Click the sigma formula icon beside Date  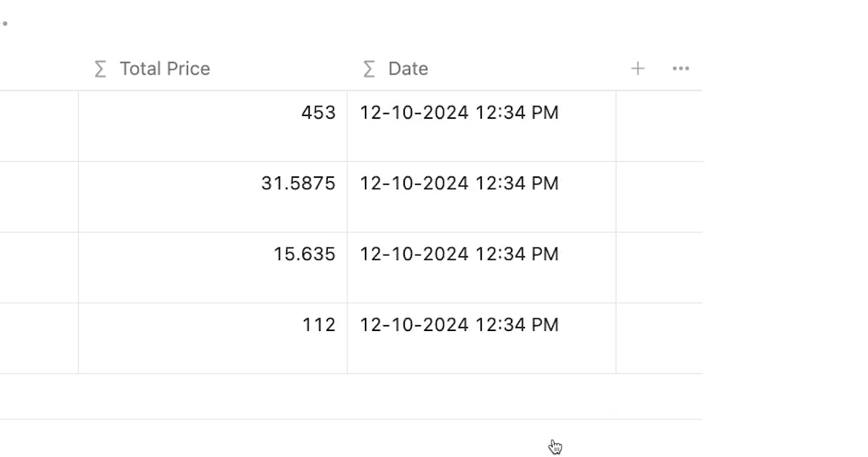coord(369,69)
